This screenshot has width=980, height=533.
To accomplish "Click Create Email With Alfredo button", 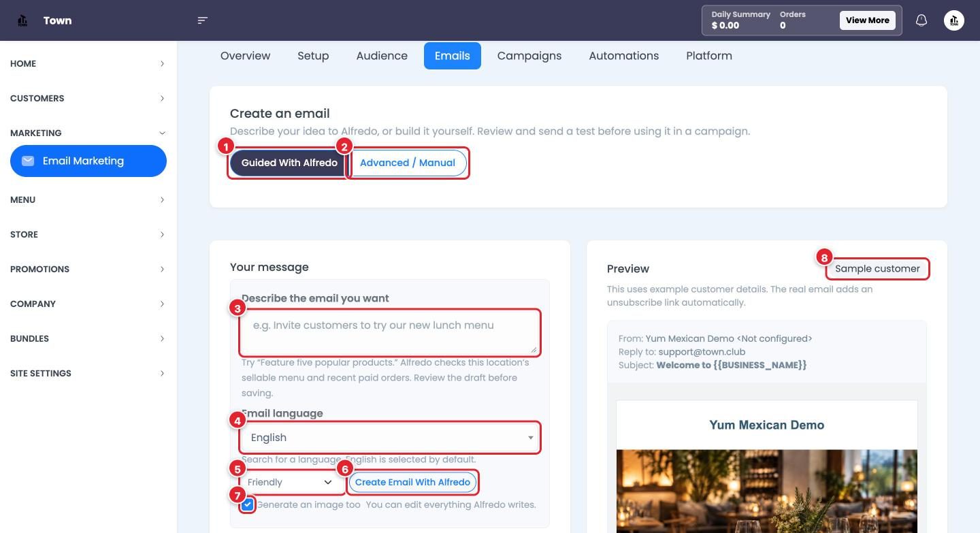I will click(412, 482).
